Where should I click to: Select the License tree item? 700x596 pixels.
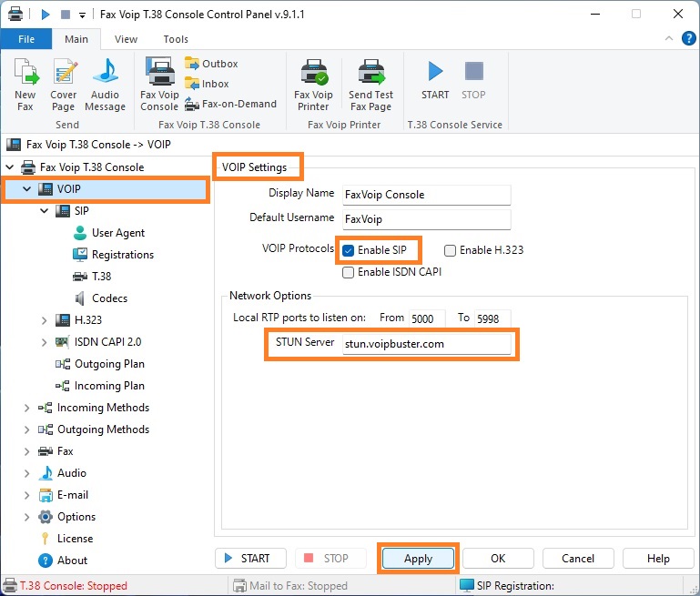[x=66, y=539]
